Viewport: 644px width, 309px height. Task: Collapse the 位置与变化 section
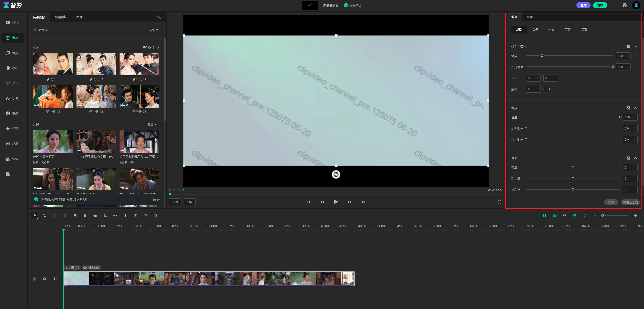(x=635, y=47)
